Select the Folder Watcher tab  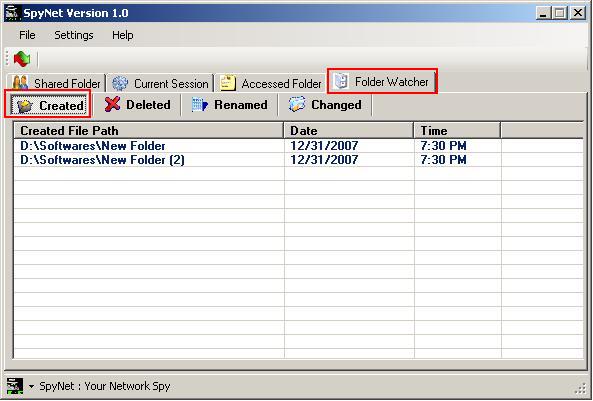coord(382,81)
